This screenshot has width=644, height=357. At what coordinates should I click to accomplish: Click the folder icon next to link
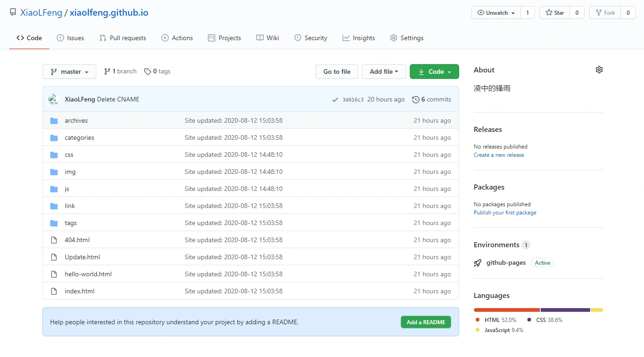pyautogui.click(x=54, y=206)
